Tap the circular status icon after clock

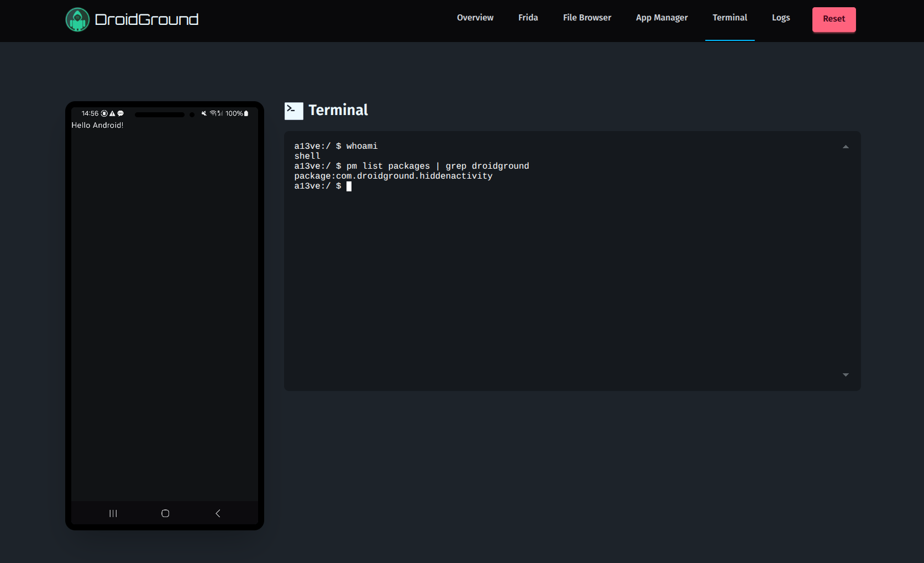[x=104, y=113]
